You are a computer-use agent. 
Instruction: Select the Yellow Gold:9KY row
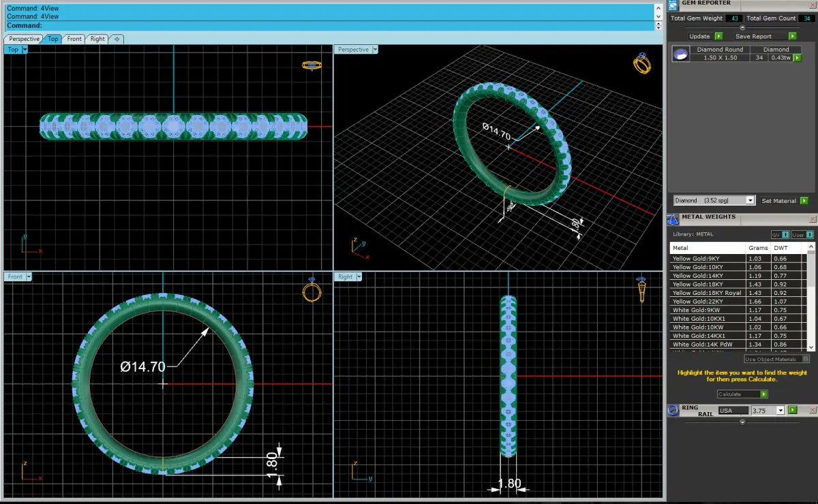point(738,259)
